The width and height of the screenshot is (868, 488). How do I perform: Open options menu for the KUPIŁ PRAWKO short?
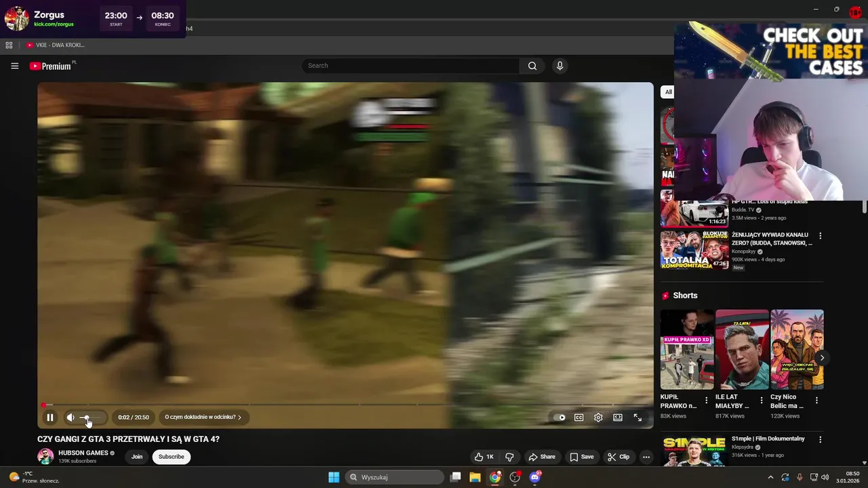click(x=707, y=401)
